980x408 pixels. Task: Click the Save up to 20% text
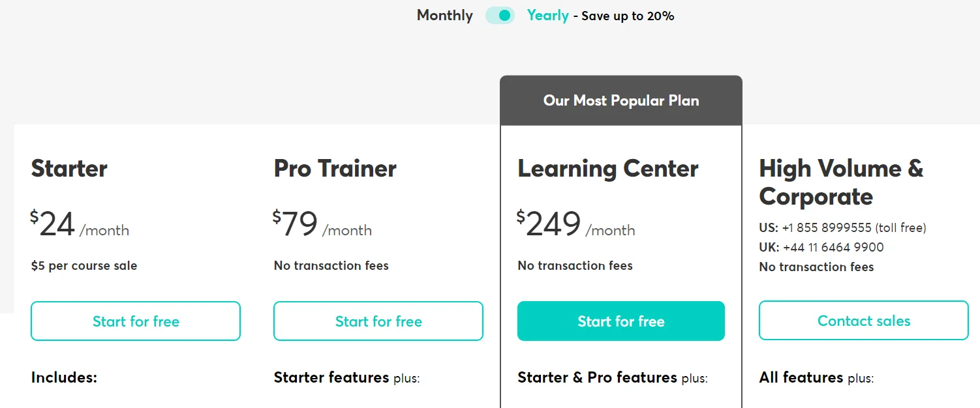coord(628,16)
